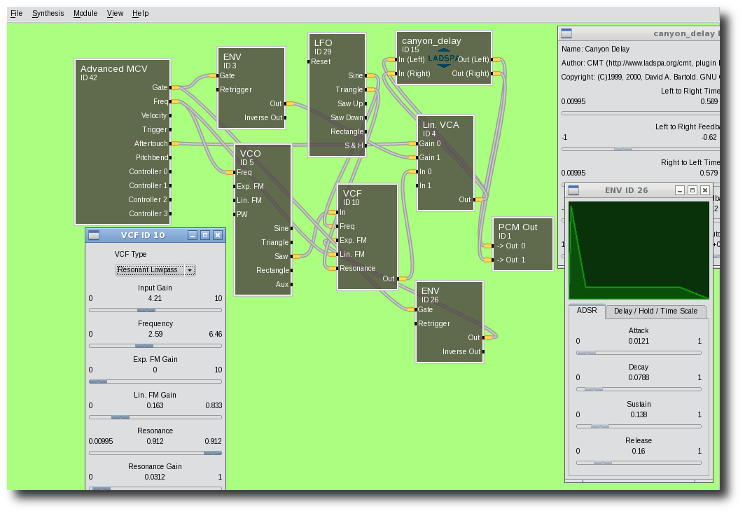
Task: Open the File menu
Action: point(16,13)
